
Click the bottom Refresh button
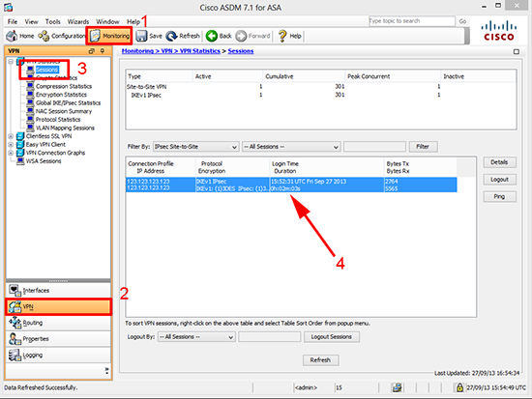point(320,360)
